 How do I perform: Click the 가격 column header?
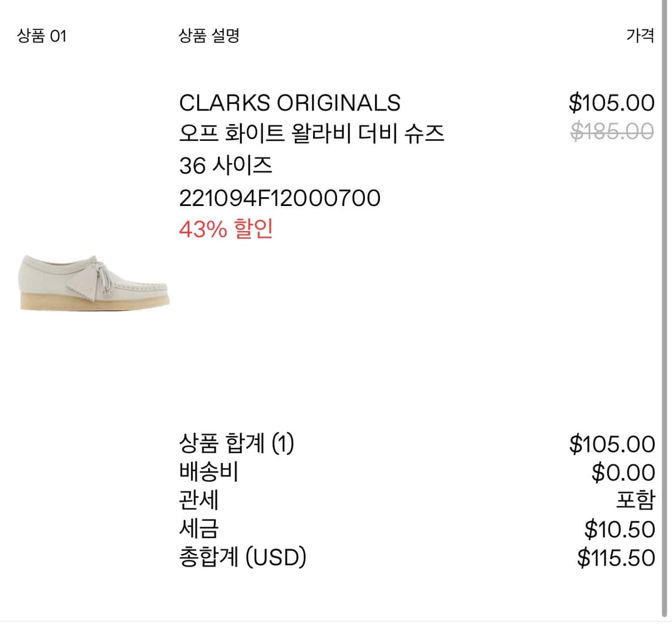point(640,36)
